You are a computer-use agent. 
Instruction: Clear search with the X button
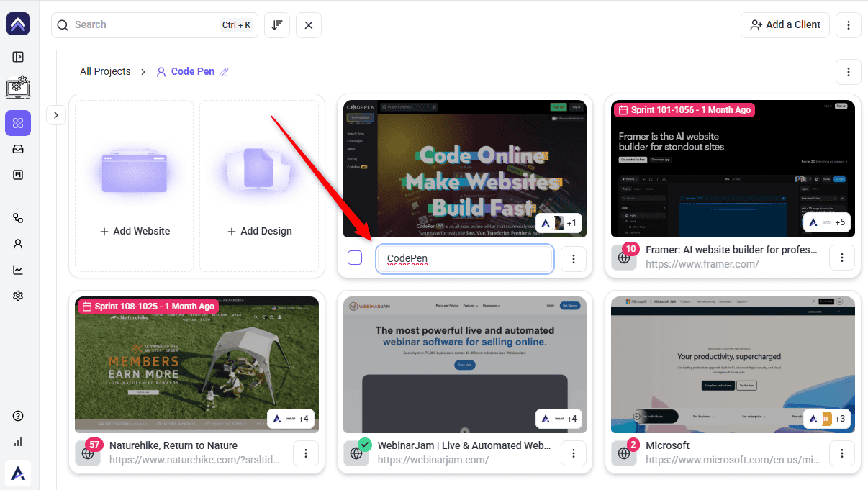click(309, 24)
